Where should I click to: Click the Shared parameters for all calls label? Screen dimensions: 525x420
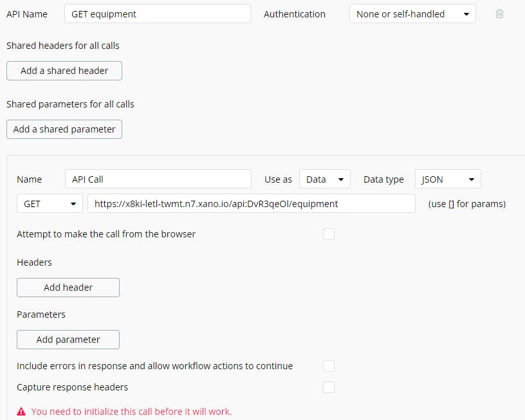(x=70, y=104)
